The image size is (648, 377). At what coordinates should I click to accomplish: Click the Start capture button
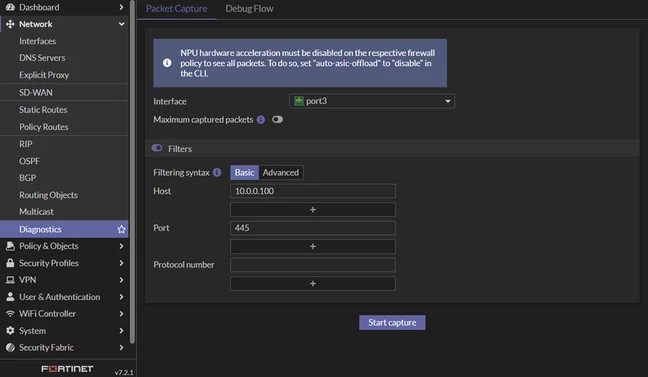[x=392, y=322]
